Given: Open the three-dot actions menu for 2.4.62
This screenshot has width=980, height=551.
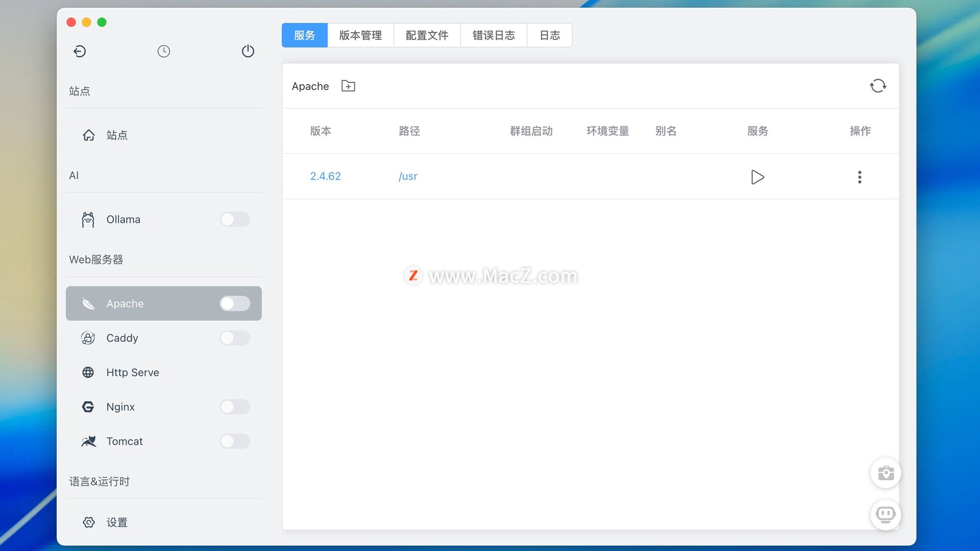Looking at the screenshot, I should pos(860,177).
